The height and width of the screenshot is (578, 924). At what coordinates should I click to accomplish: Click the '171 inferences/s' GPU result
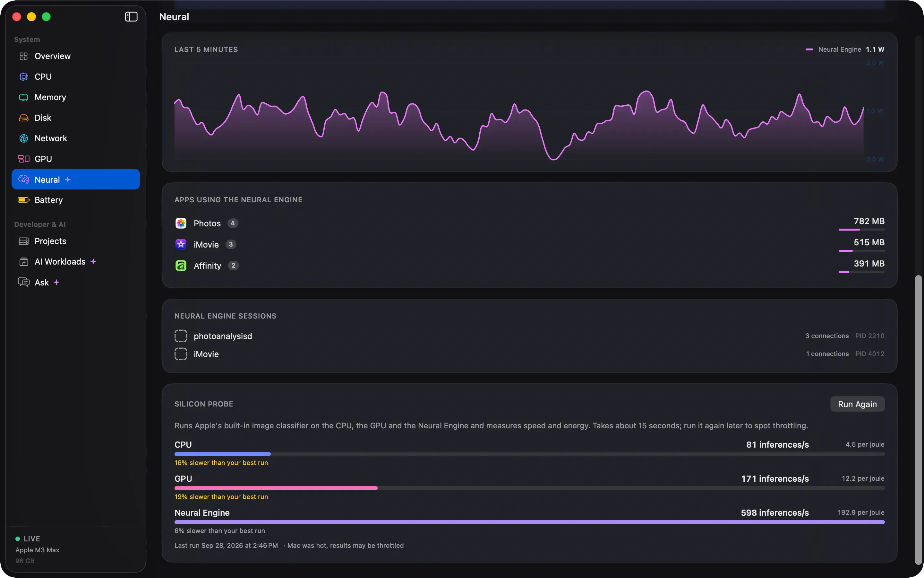coord(775,478)
